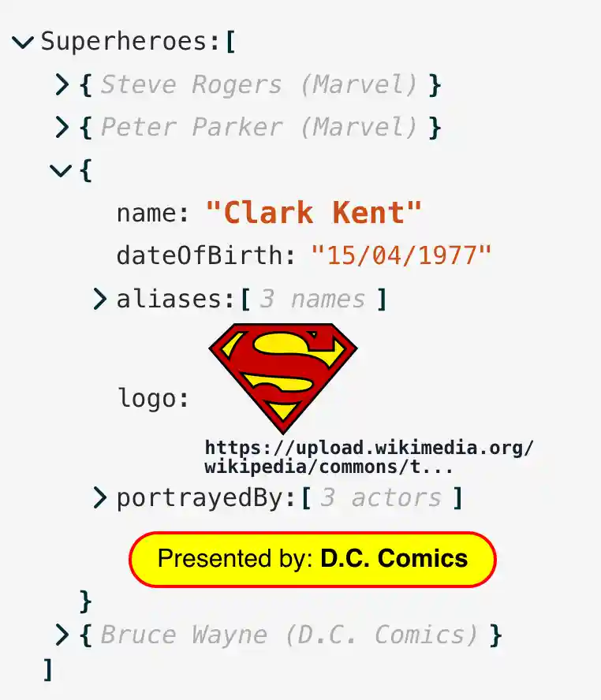Click the 3 names array preview

coord(315,299)
